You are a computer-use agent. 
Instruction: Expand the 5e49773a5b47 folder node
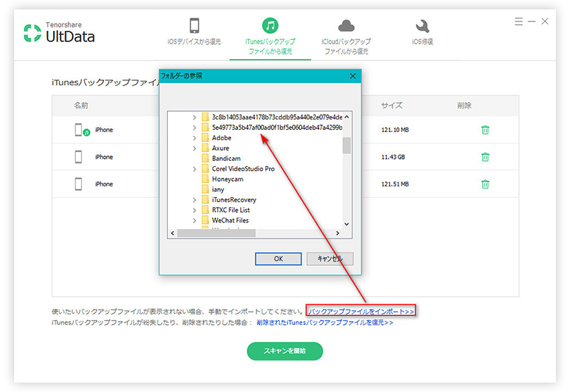pos(194,127)
